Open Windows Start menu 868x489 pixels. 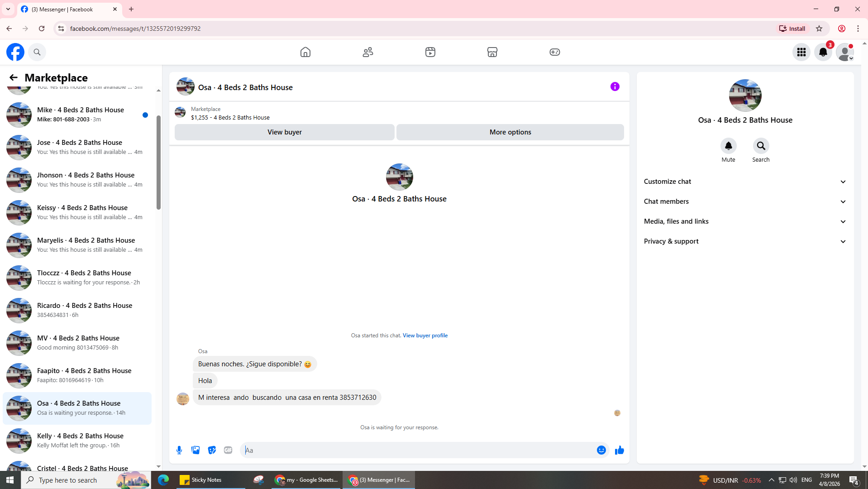click(10, 480)
